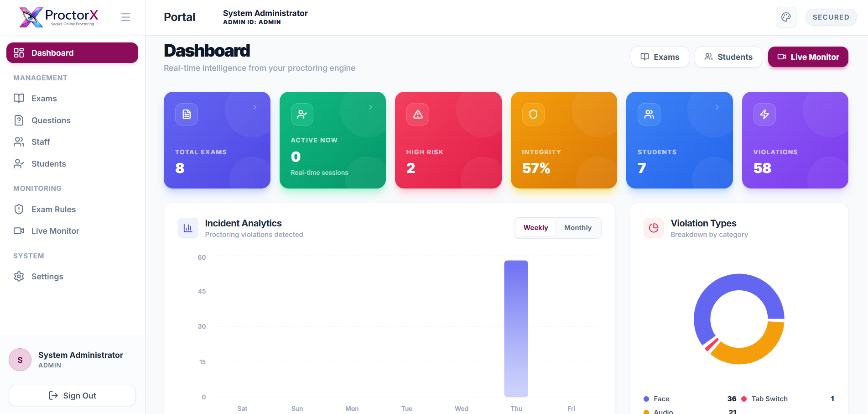
Task: Keep Weekly view selected for Incident Analytics
Action: click(535, 227)
